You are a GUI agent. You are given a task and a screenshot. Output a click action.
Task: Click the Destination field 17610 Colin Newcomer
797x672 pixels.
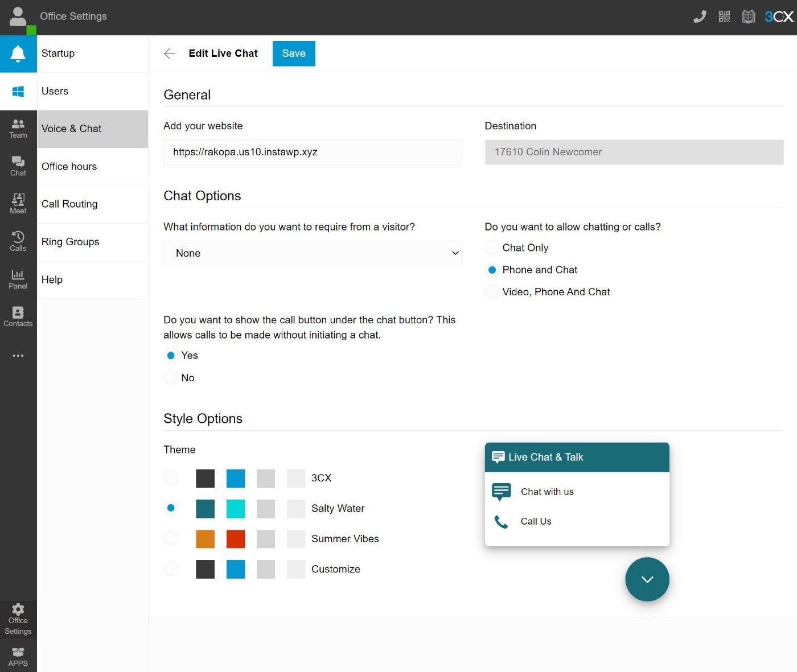click(x=634, y=152)
